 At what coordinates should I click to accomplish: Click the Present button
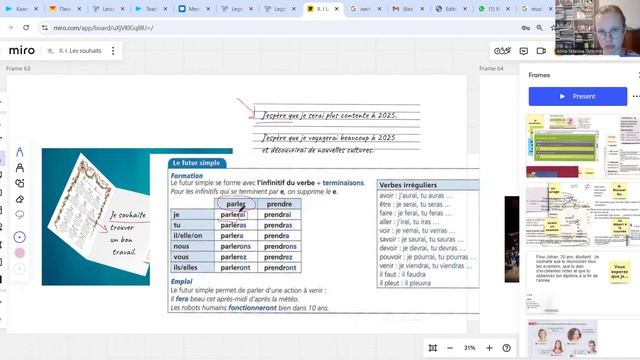[x=578, y=96]
